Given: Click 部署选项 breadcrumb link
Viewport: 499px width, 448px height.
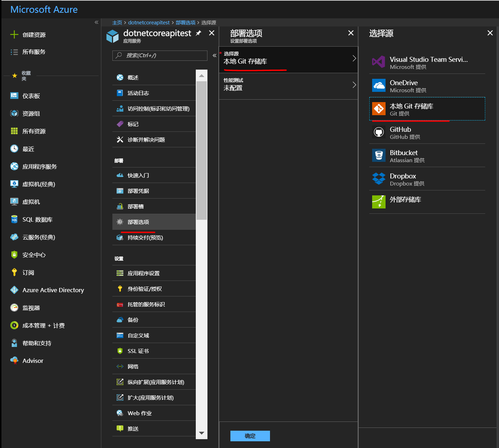Looking at the screenshot, I should coord(186,23).
